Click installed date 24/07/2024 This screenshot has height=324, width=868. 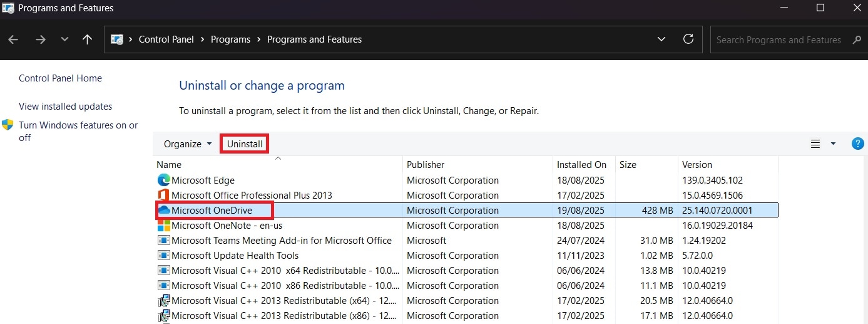[581, 241]
